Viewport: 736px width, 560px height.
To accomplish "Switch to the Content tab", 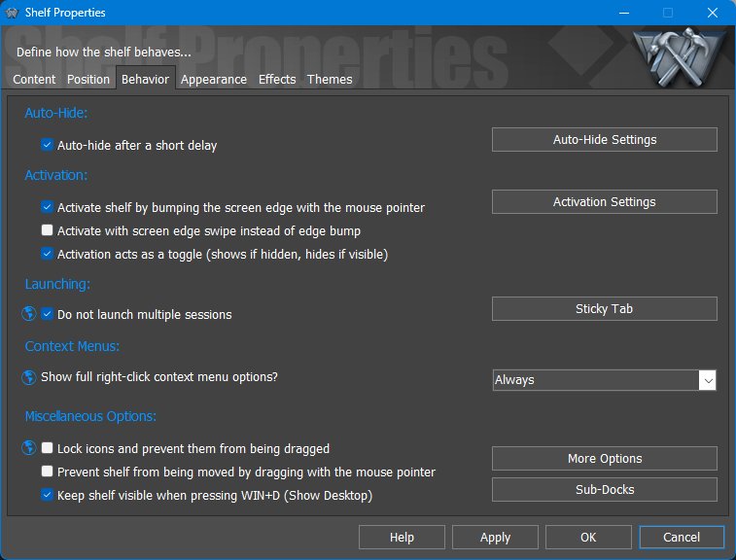I will [34, 80].
